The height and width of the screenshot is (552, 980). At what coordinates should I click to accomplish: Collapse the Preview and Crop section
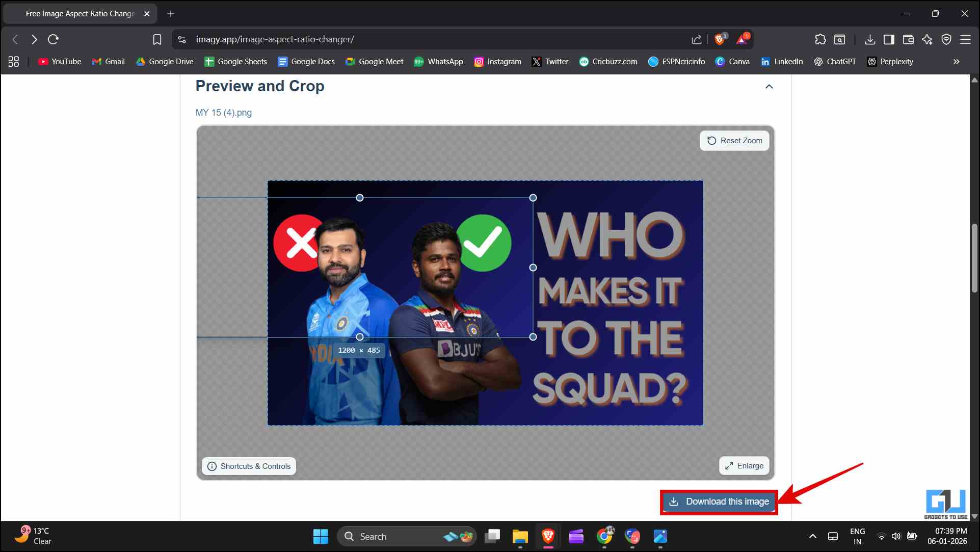tap(769, 87)
